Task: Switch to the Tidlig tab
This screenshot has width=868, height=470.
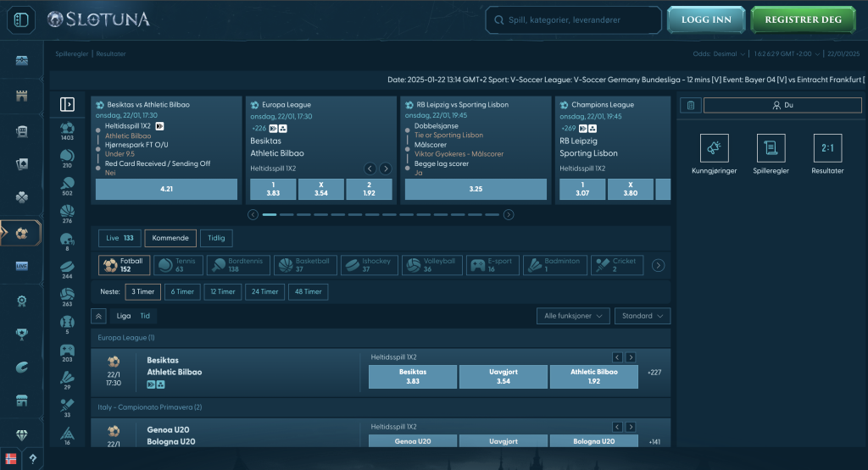Action: 216,238
